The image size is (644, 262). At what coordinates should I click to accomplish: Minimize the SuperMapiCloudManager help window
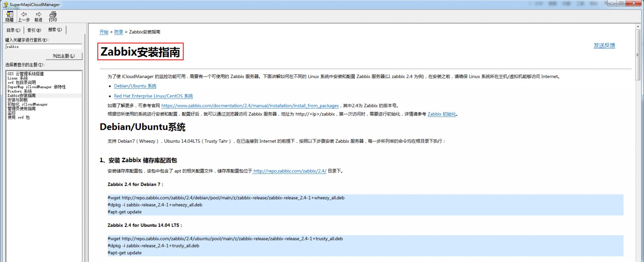click(x=612, y=4)
